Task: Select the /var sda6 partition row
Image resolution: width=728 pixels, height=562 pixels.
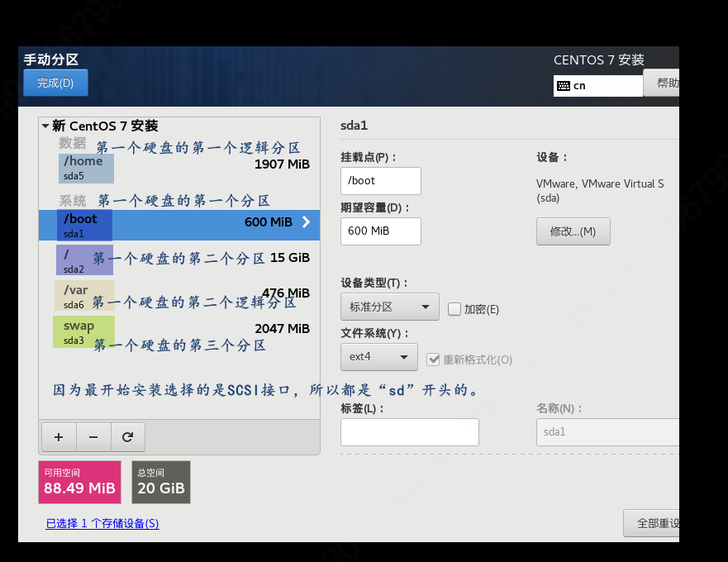Action: pyautogui.click(x=179, y=295)
